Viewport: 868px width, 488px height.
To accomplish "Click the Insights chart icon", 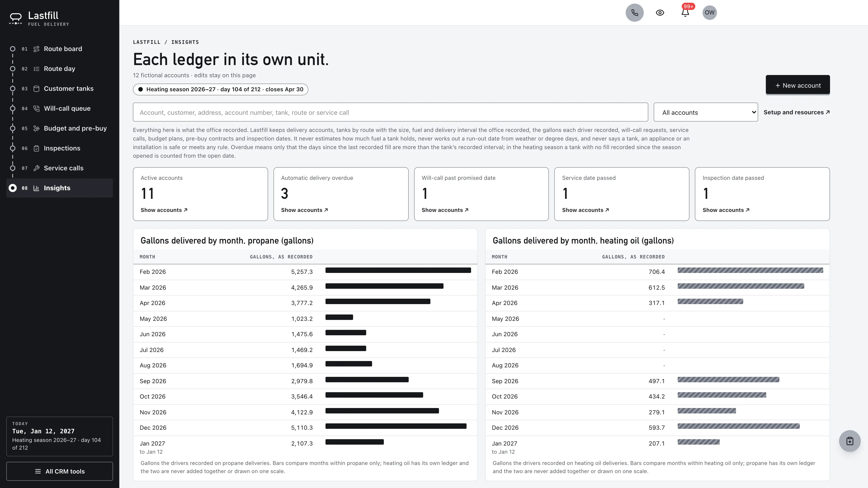I will click(36, 188).
